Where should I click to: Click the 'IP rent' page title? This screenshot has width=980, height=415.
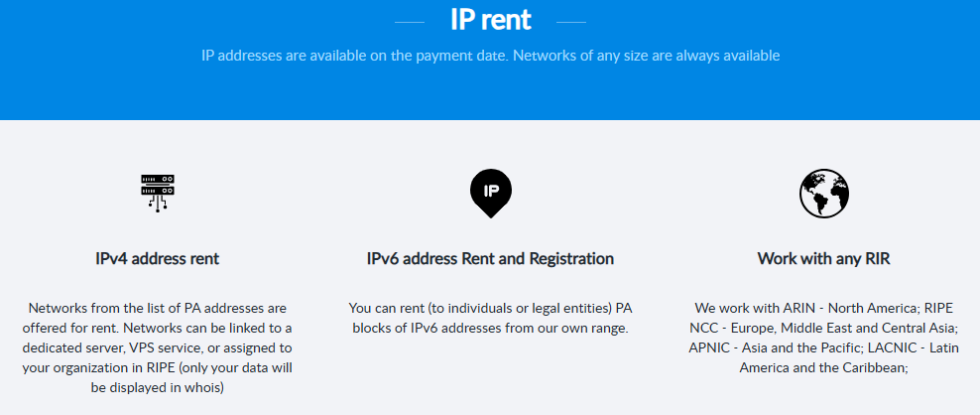490,19
